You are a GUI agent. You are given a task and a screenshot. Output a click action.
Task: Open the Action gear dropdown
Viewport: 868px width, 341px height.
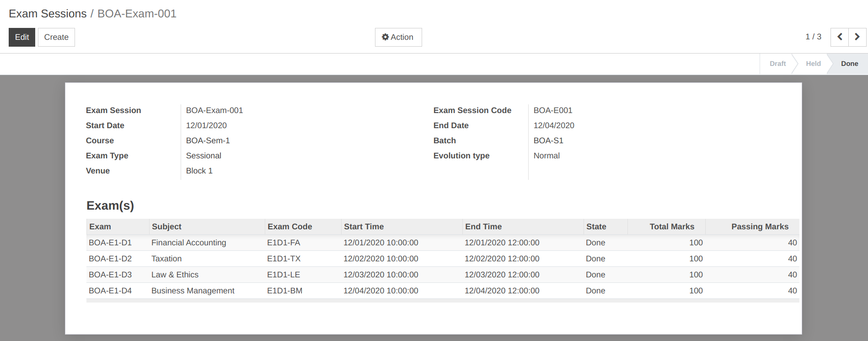398,37
